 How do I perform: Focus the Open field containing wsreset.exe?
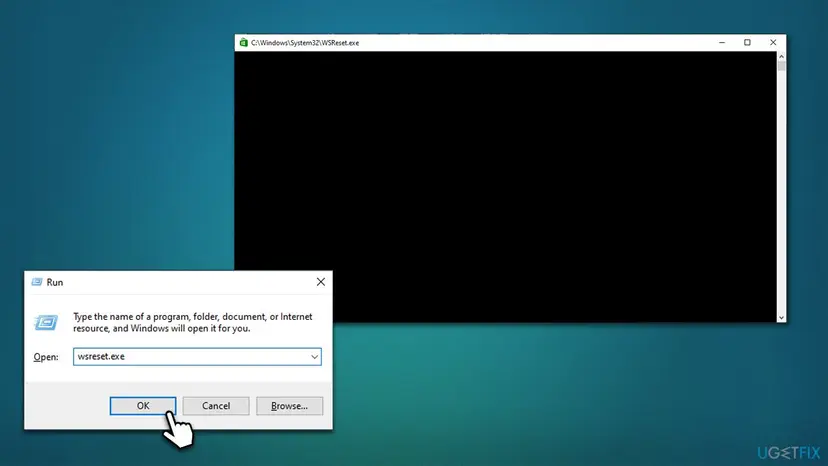[x=197, y=357]
